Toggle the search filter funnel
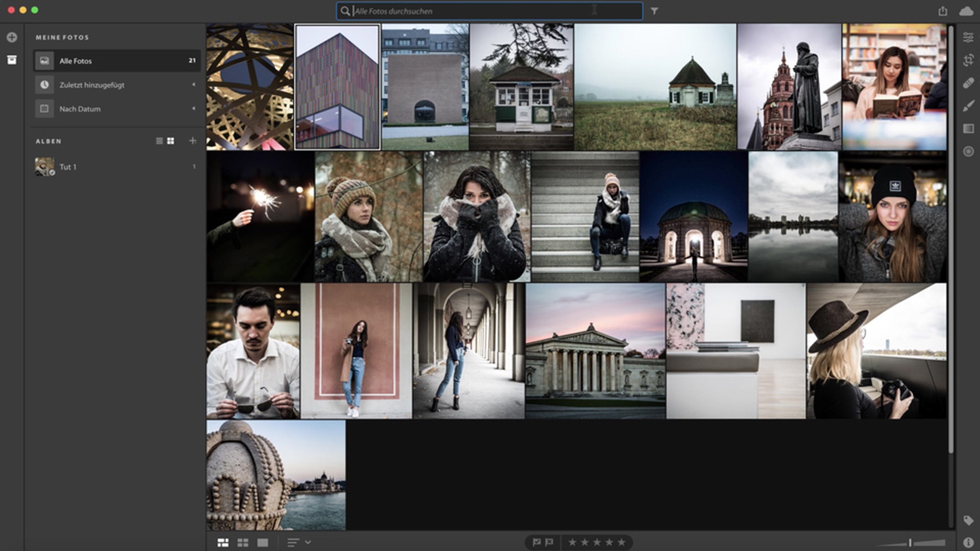This screenshot has height=551, width=980. 654,11
